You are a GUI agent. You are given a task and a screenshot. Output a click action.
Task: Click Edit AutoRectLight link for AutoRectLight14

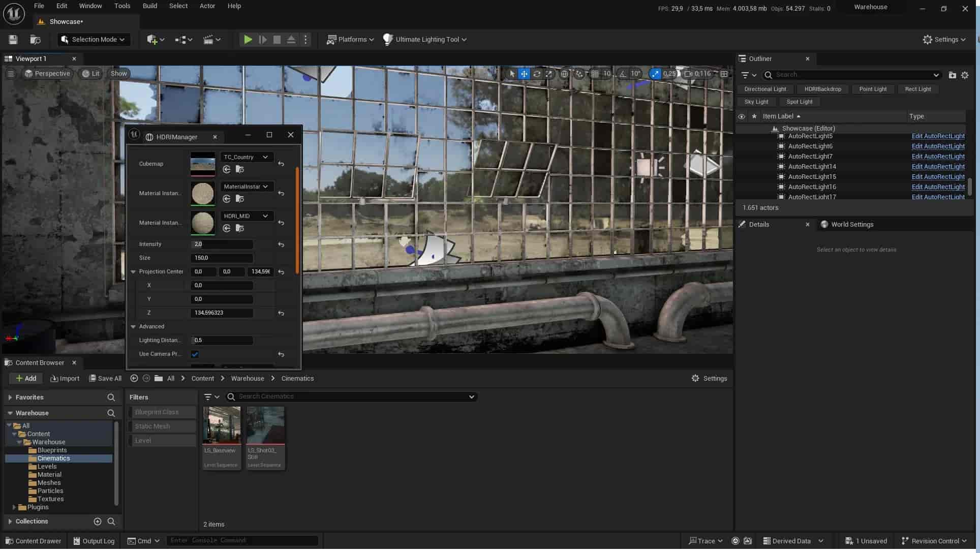click(x=938, y=167)
